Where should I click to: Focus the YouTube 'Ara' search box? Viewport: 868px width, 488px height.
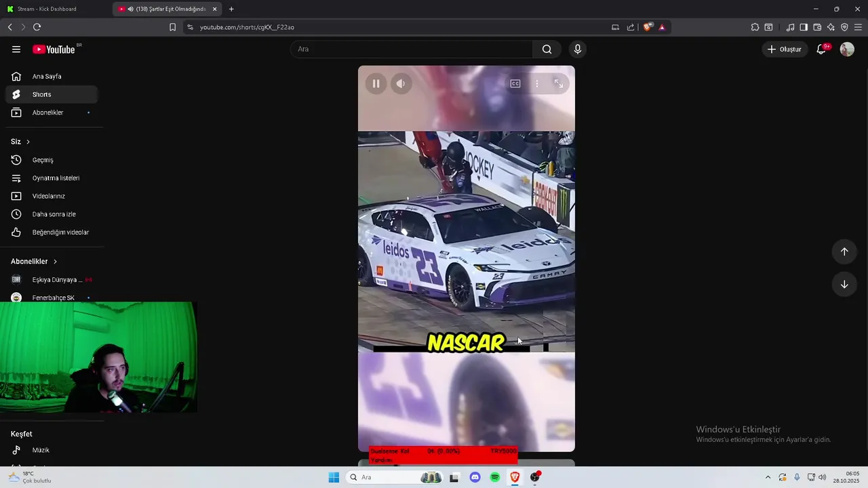coord(412,49)
